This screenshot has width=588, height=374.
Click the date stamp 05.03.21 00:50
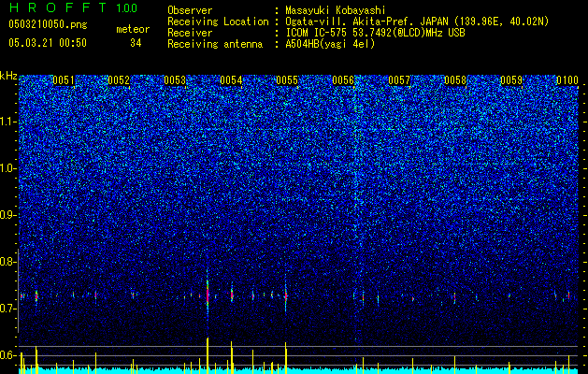pos(48,43)
